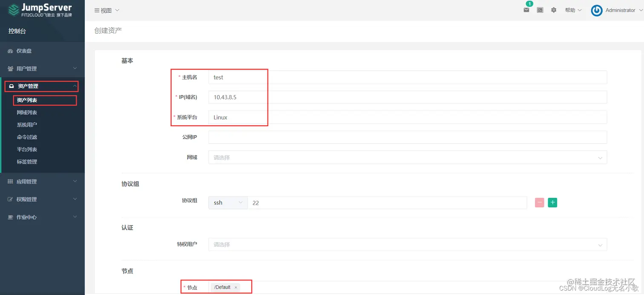
Task: Click the 视图 hamburger menu icon
Action: coord(97,10)
